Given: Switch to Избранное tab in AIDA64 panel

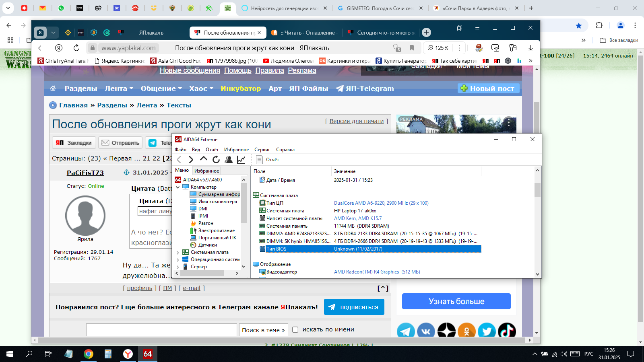Looking at the screenshot, I should (206, 171).
